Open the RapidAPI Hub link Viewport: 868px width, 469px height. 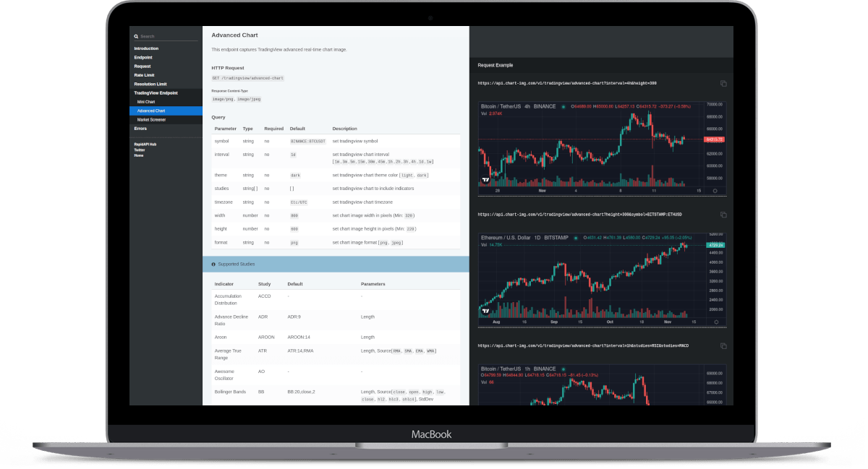point(145,144)
